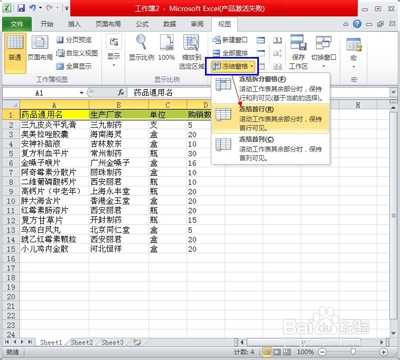The image size is (400, 360).
Task: Click Normal view icon in status bar
Action: pyautogui.click(x=267, y=352)
